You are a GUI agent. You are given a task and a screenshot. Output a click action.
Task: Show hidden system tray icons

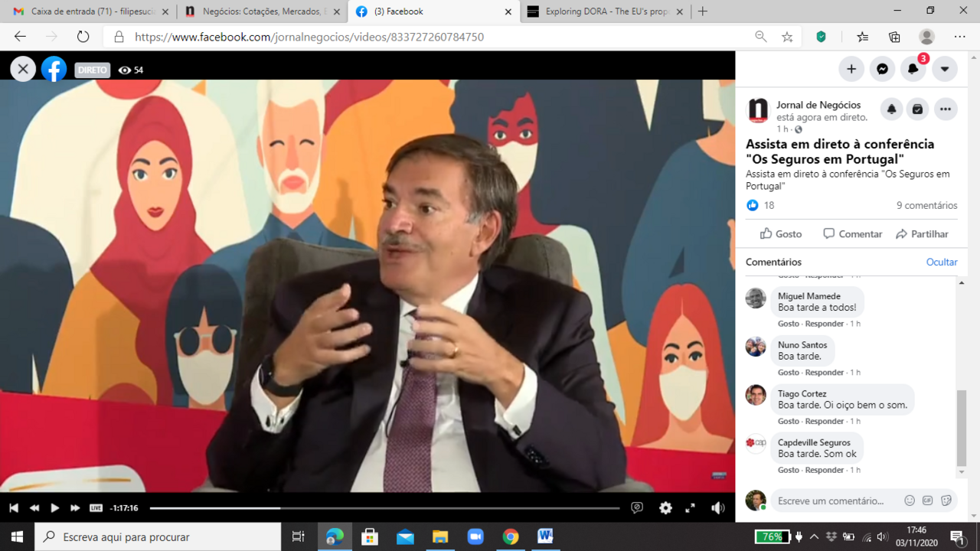click(814, 536)
